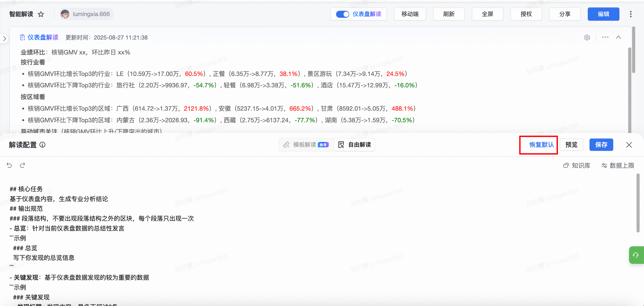The width and height of the screenshot is (644, 306).
Task: Click the undo arrow in the editor
Action: tap(9, 165)
